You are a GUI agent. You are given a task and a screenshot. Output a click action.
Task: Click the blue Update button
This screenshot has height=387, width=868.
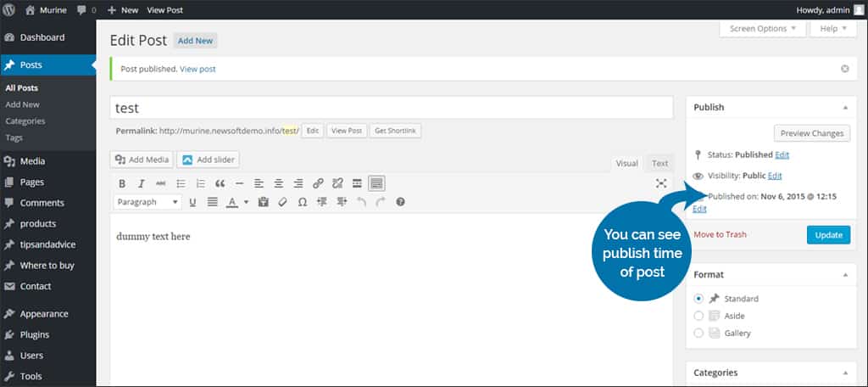point(828,235)
